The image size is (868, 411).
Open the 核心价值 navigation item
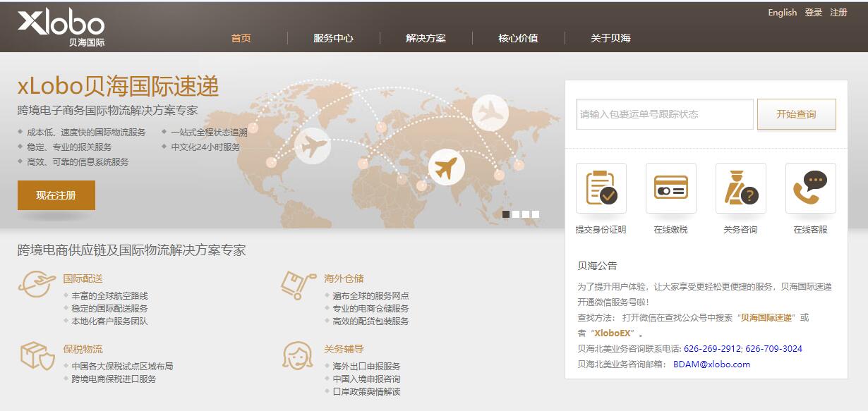point(518,38)
